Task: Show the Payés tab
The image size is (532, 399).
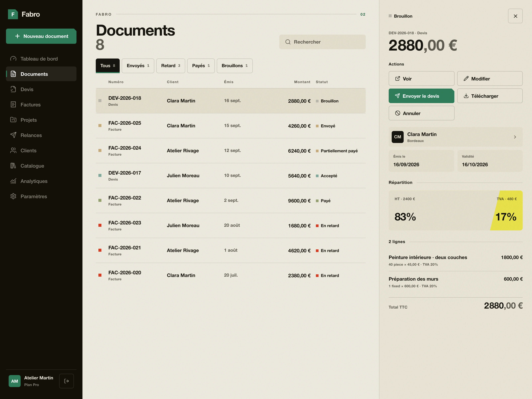Action: click(201, 66)
